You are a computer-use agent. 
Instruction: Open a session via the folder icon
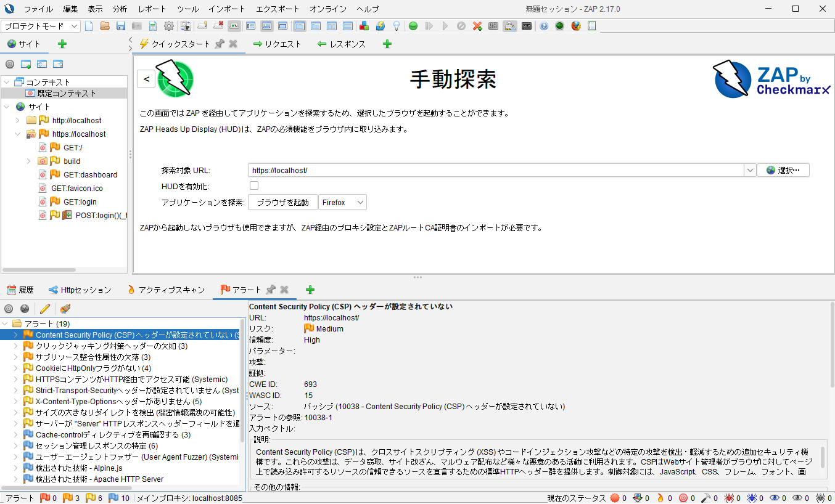105,26
